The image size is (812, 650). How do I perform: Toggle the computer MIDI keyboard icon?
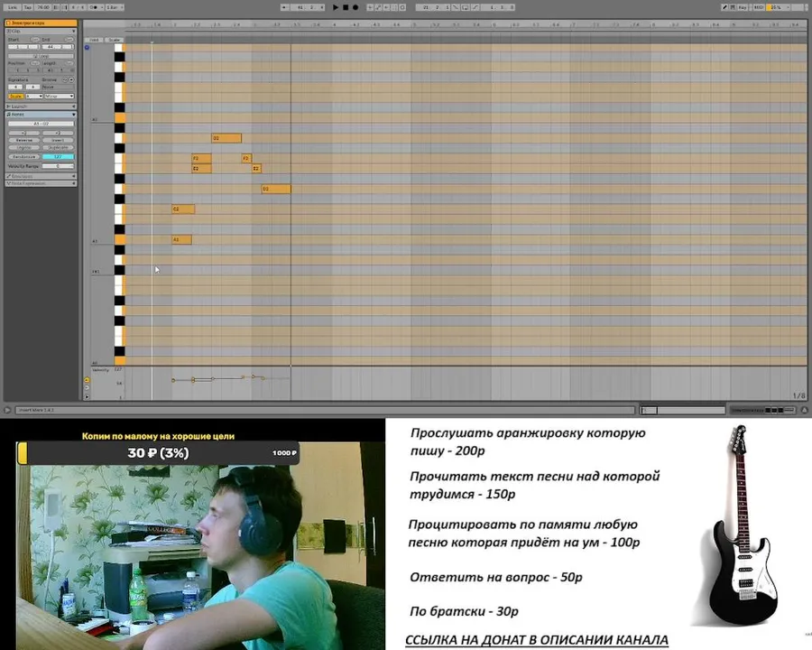tap(733, 7)
